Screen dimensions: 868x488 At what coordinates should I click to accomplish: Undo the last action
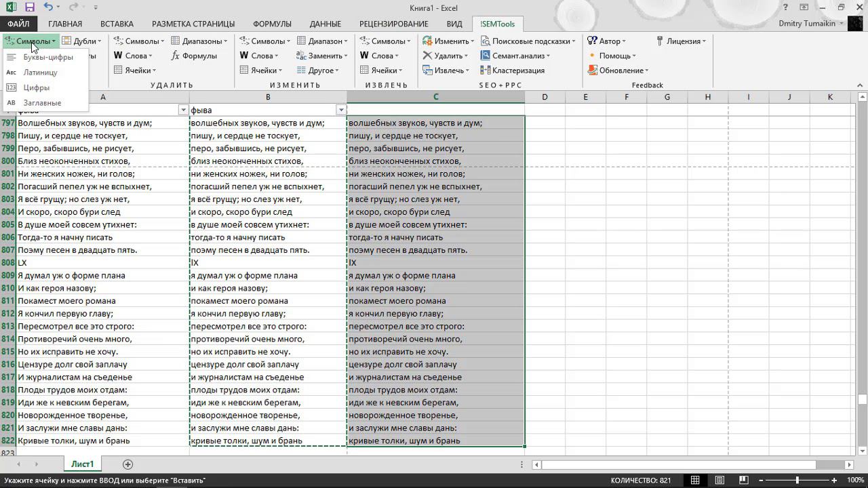[48, 7]
